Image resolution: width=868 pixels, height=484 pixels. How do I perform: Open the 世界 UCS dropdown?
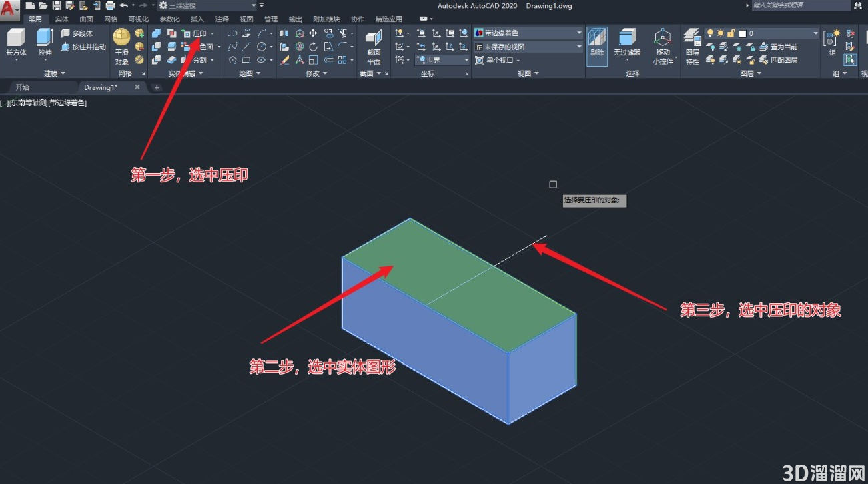coord(443,60)
